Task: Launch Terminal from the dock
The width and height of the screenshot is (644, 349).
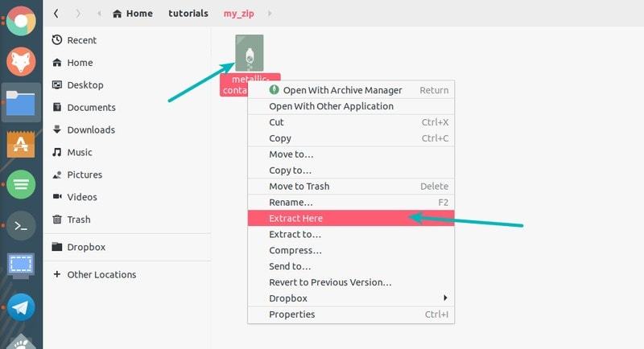Action: point(21,226)
